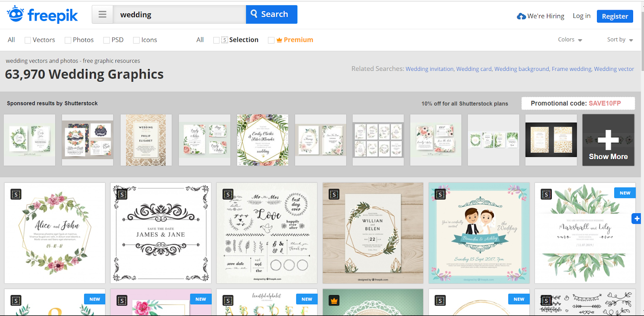Click the magnifier Search button
This screenshot has width=644, height=316.
click(272, 15)
